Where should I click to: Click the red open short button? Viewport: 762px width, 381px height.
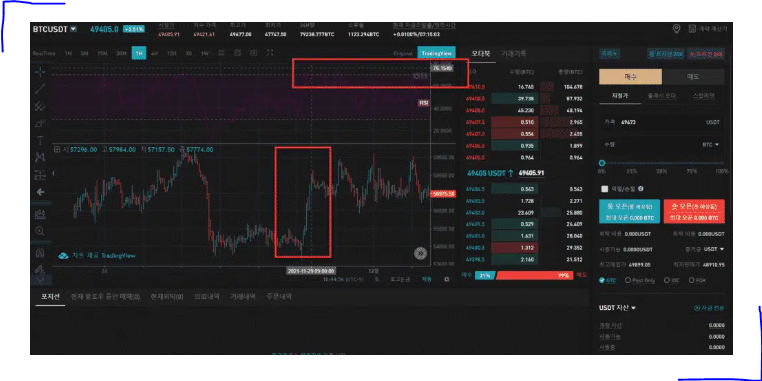[x=694, y=211]
